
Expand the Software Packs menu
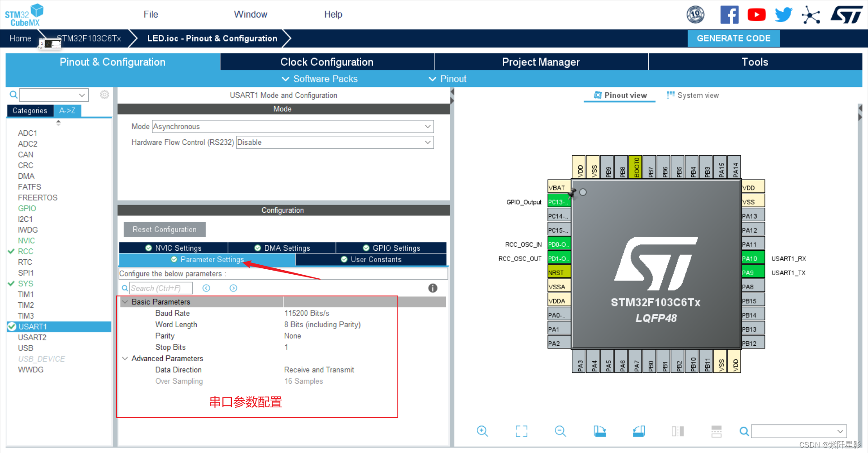(x=320, y=79)
